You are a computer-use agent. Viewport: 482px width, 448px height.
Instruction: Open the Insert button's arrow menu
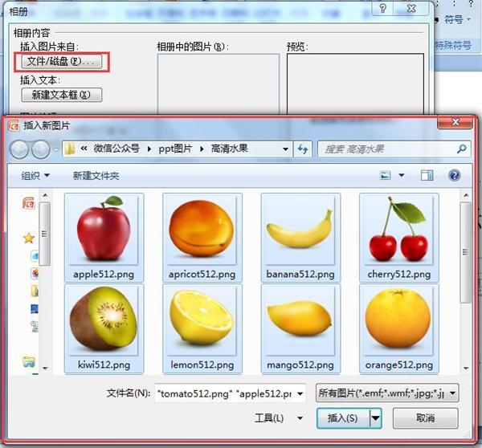point(375,418)
